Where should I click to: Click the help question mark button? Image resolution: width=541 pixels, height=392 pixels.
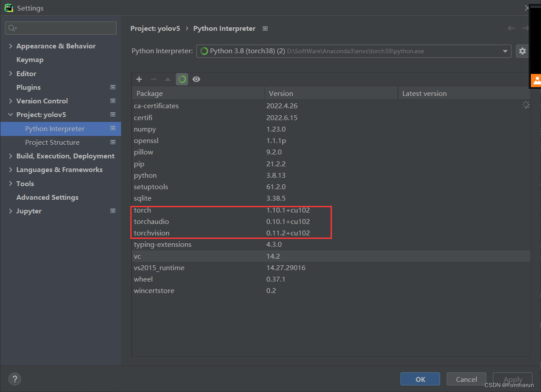click(15, 379)
